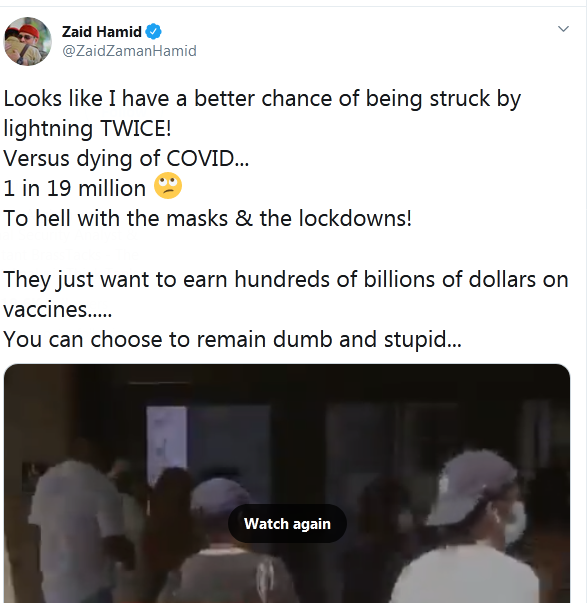
Task: Click the "1 in 19 million" text
Action: (x=75, y=188)
